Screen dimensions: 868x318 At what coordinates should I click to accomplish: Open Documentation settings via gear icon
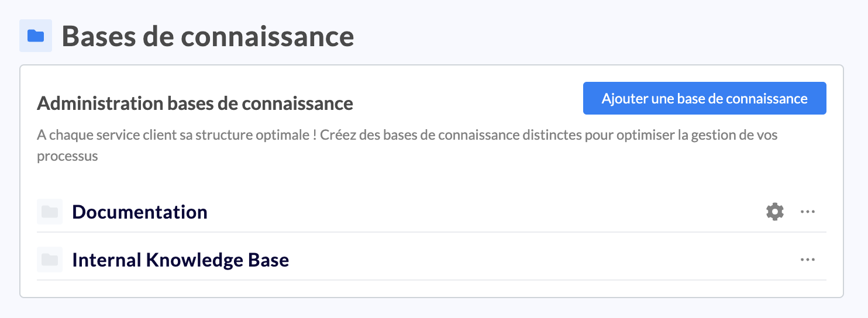coord(775,212)
